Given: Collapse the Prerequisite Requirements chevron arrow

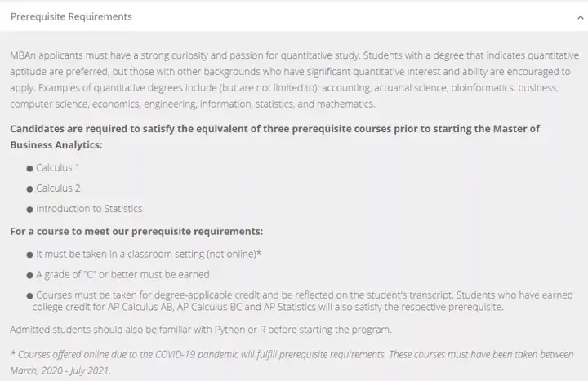Looking at the screenshot, I should [580, 17].
